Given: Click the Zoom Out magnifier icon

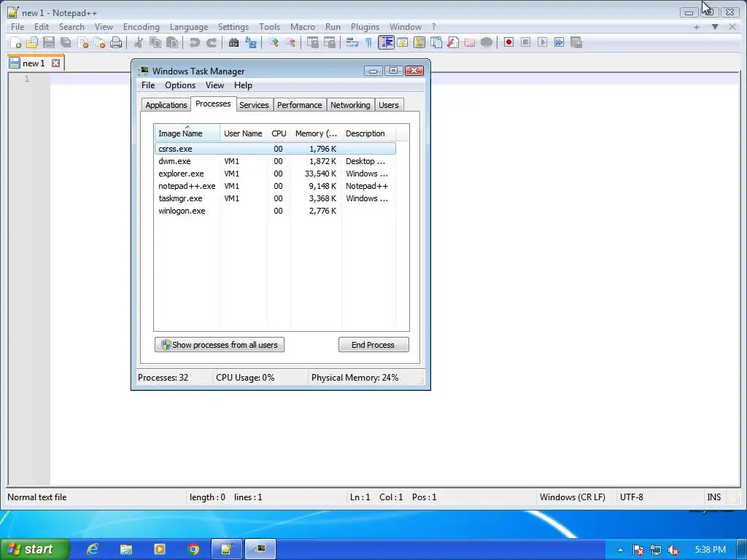Looking at the screenshot, I should (x=290, y=43).
